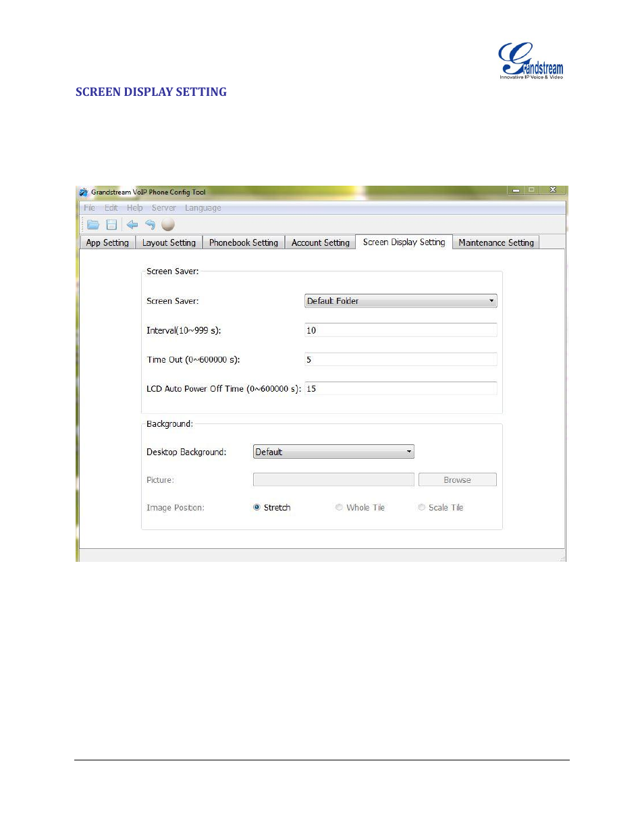Switch to the Phonebook Setting tab

[244, 242]
